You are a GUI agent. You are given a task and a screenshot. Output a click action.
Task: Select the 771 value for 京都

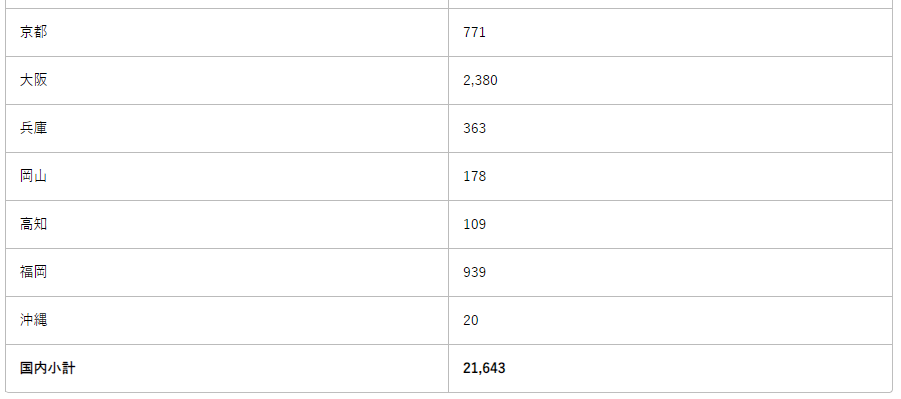[474, 32]
